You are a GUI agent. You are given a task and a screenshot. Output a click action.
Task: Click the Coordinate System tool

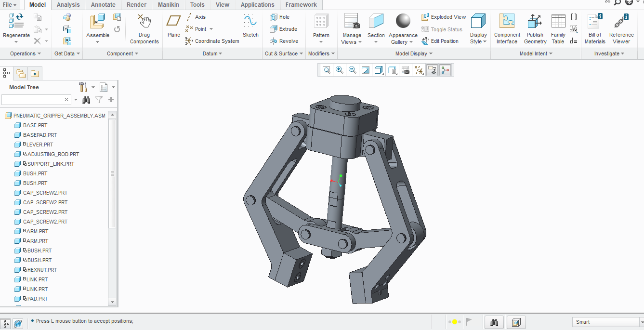(x=212, y=41)
